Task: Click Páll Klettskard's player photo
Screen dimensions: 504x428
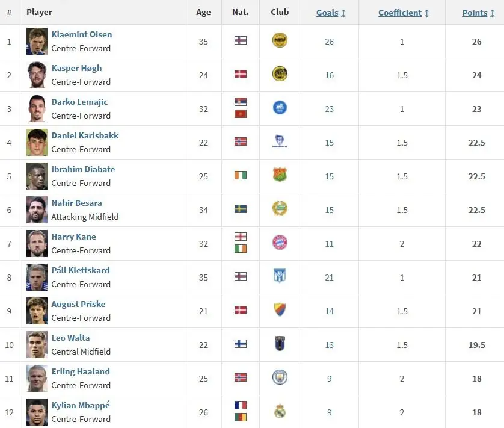Action: pyautogui.click(x=37, y=278)
